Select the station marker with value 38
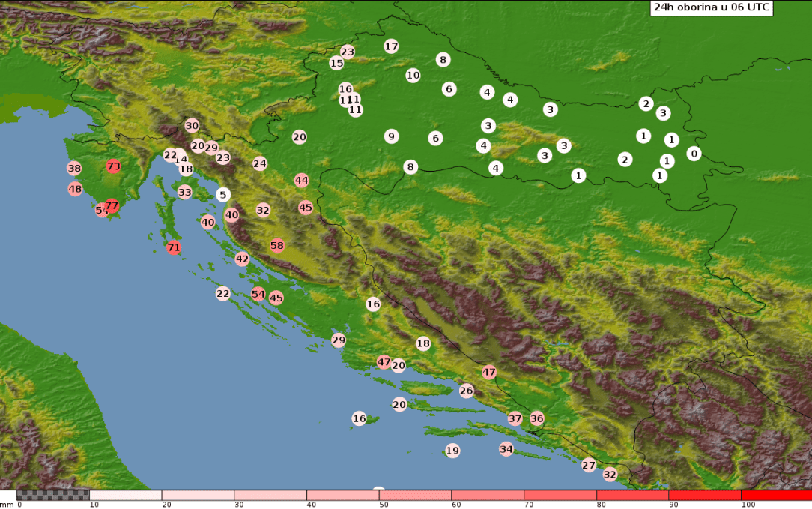Screen dimensions: 812x509 pyautogui.click(x=74, y=169)
